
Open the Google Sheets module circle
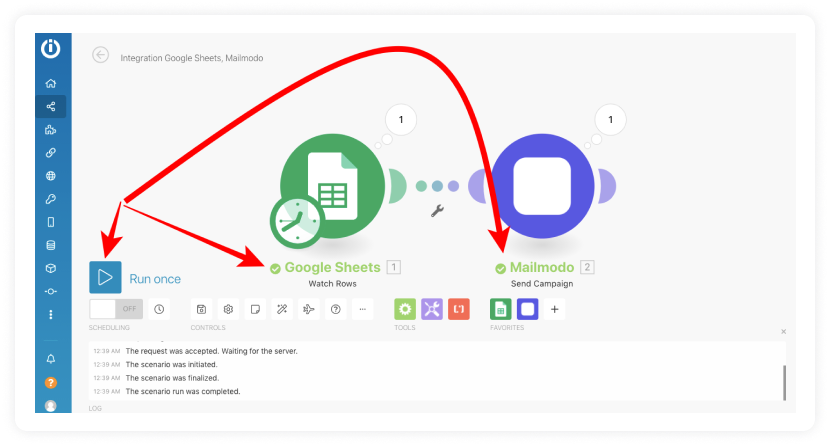(332, 186)
